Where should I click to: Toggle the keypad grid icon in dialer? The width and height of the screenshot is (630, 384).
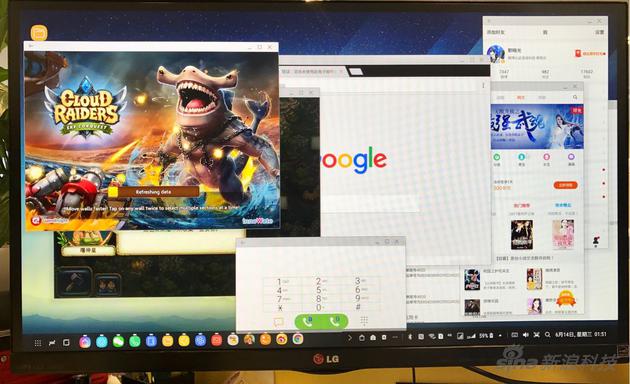click(364, 321)
